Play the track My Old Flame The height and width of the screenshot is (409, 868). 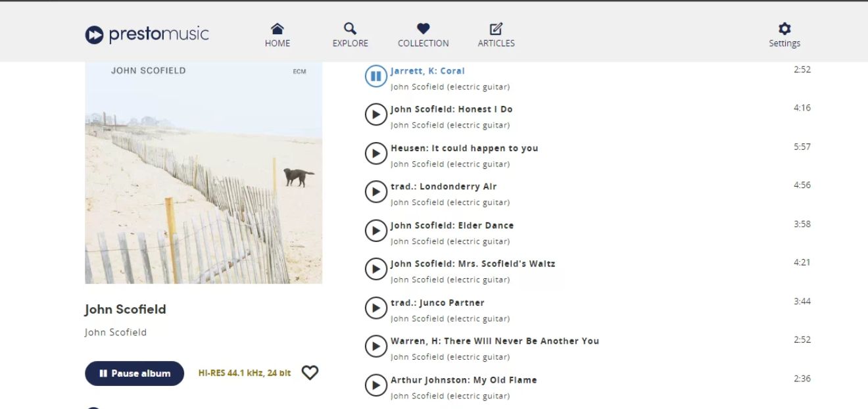point(375,385)
